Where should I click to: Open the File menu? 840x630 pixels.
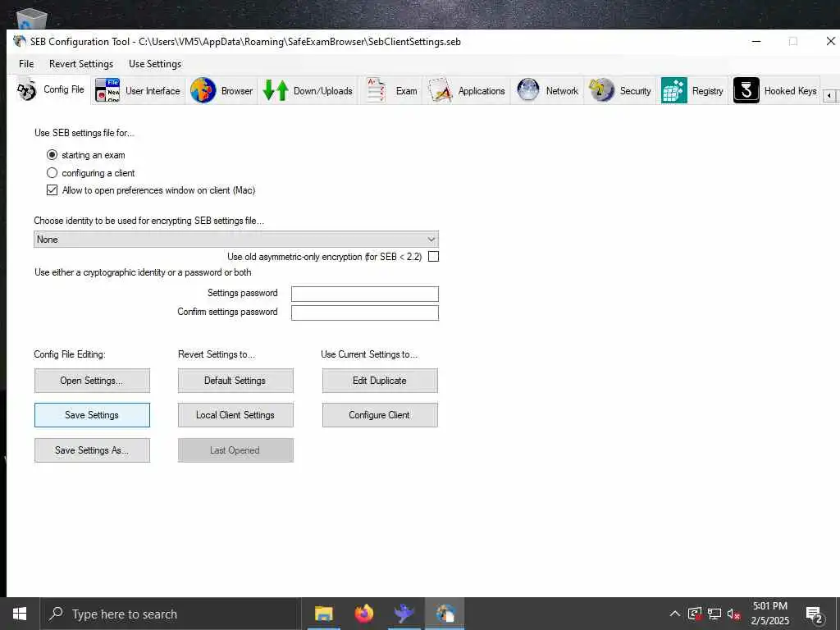click(26, 64)
